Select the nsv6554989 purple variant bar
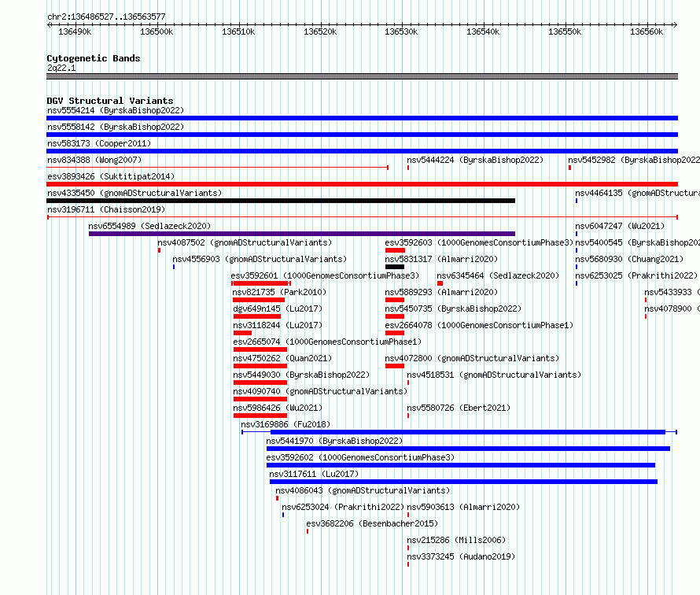Screen dimensions: 700x595 click(302, 234)
